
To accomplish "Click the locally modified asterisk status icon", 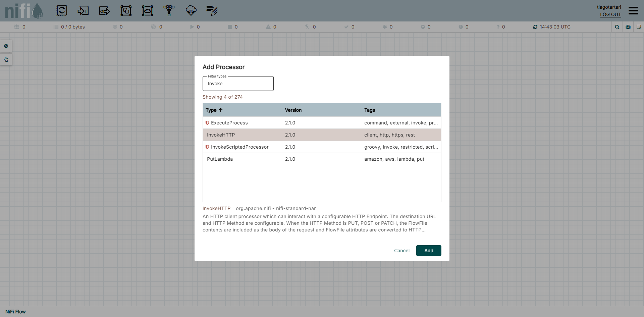I will 385,27.
